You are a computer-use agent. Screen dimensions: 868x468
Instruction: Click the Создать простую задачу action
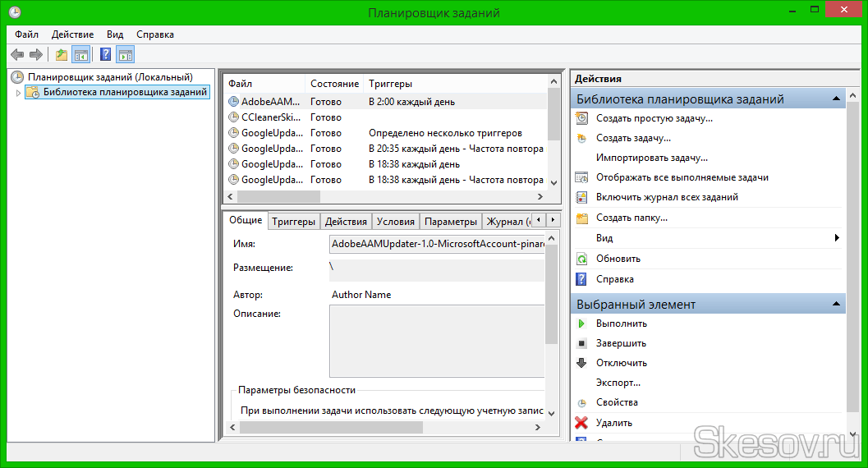pos(654,118)
